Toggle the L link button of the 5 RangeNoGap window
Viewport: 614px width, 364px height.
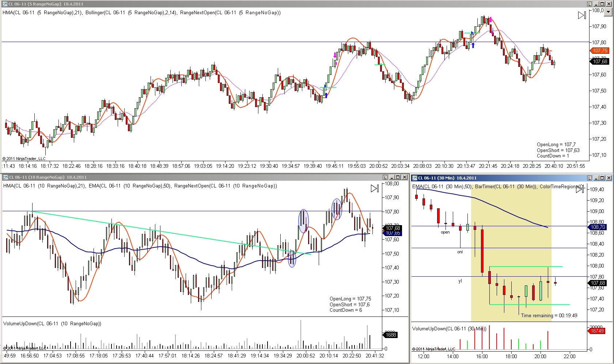[x=590, y=4]
